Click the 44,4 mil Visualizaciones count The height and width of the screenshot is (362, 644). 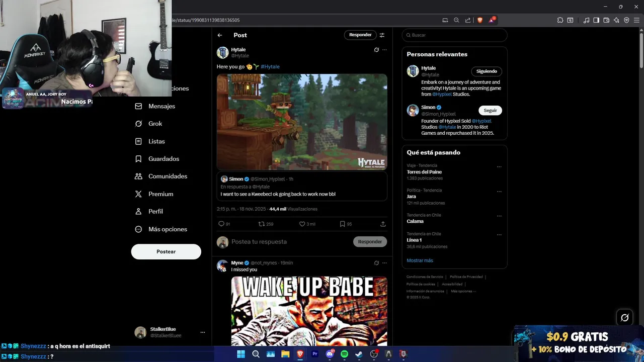tap(293, 209)
